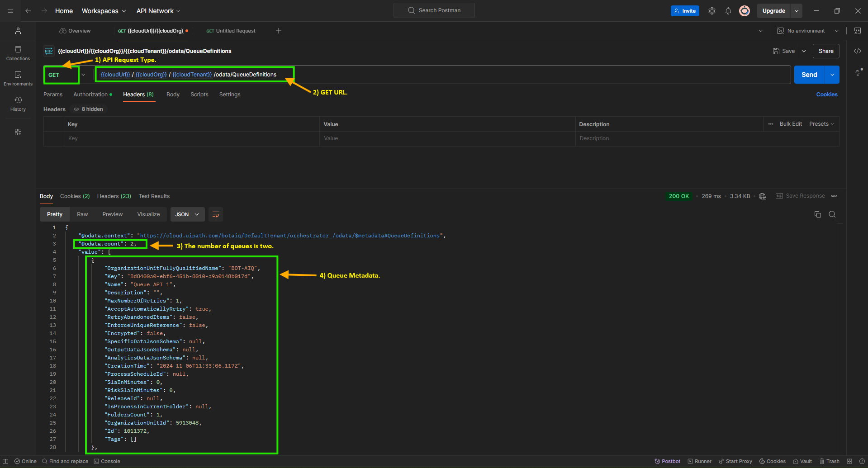The width and height of the screenshot is (868, 468).
Task: Open the response network information icon
Action: [763, 196]
